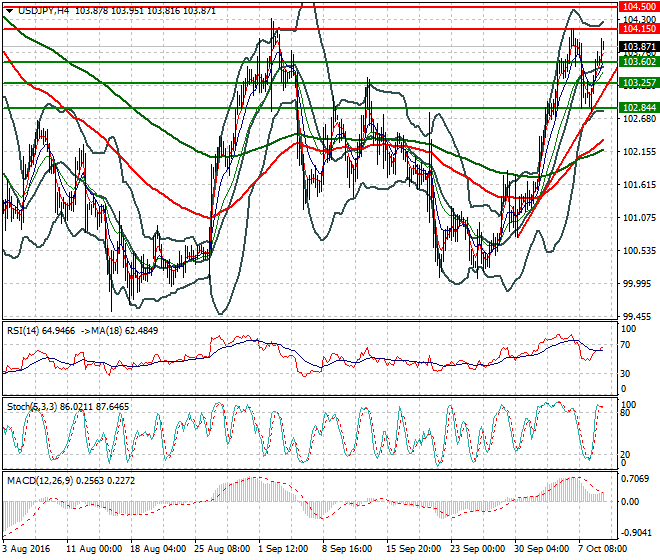Viewport: 660px width, 560px height.
Task: Click the 99.995 price axis value
Action: [x=639, y=283]
